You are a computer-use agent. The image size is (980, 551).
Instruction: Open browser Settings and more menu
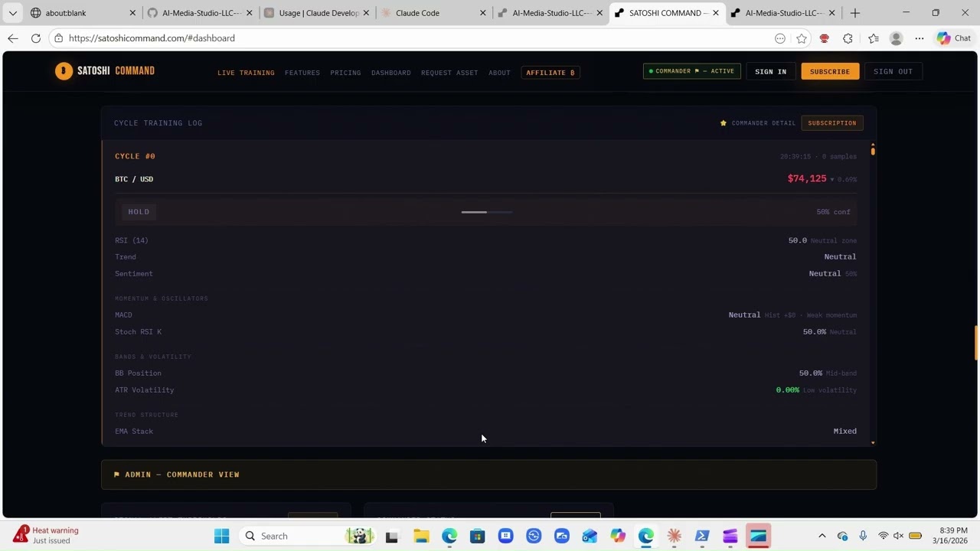920,38
